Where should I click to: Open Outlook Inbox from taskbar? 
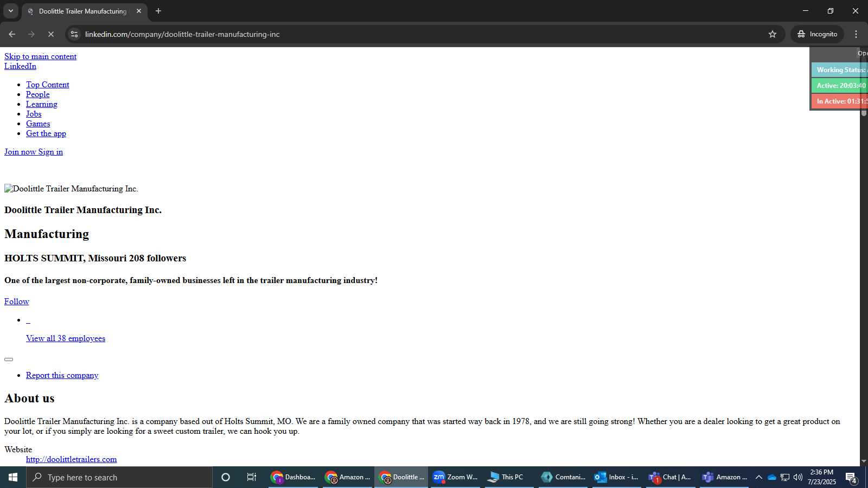point(617,477)
